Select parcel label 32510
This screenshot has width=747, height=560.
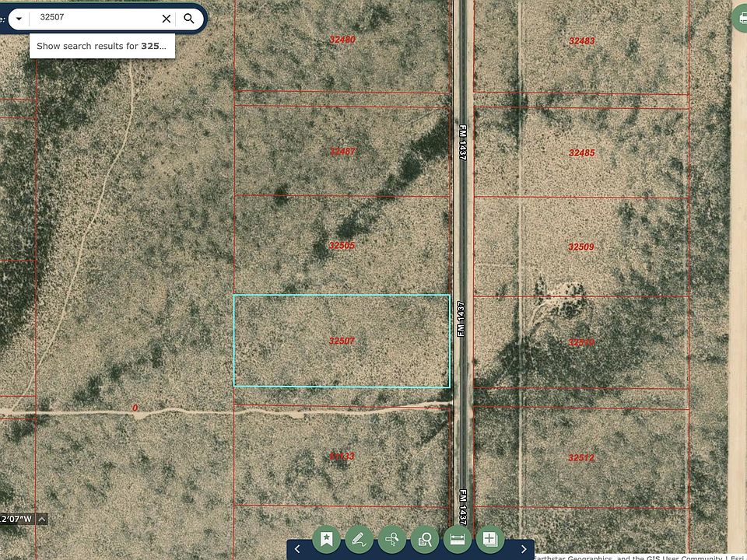click(x=581, y=342)
